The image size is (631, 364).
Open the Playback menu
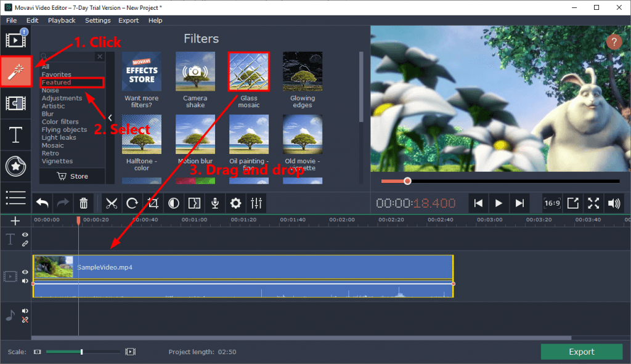[x=62, y=20]
